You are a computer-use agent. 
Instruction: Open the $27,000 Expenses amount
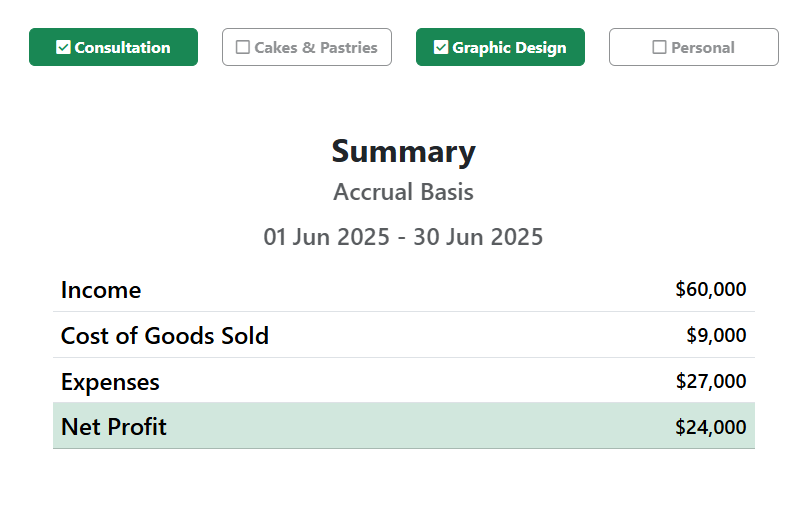coord(710,382)
